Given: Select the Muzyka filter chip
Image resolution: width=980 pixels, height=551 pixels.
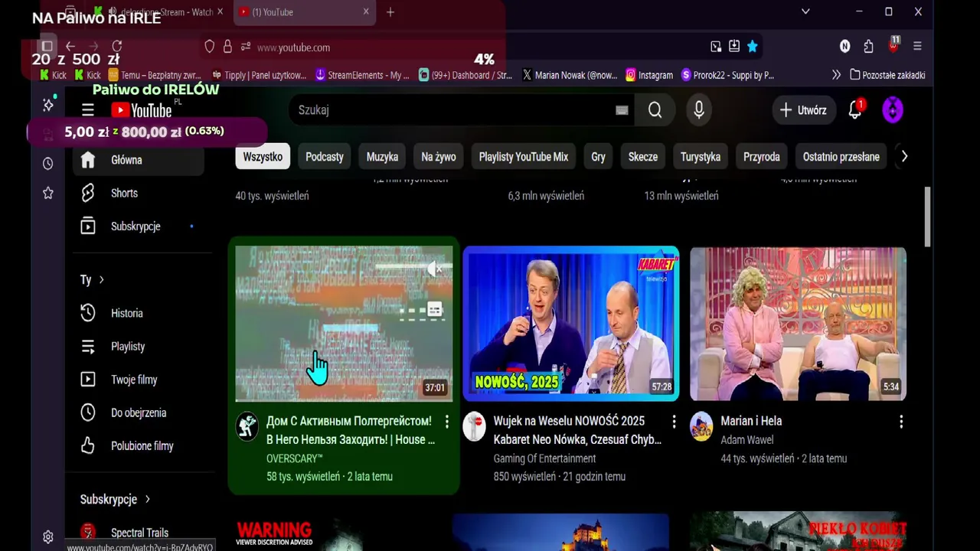Looking at the screenshot, I should tap(382, 157).
